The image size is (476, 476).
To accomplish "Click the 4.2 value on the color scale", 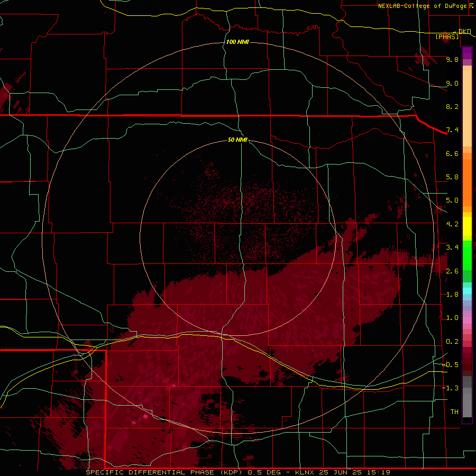I will (x=452, y=224).
